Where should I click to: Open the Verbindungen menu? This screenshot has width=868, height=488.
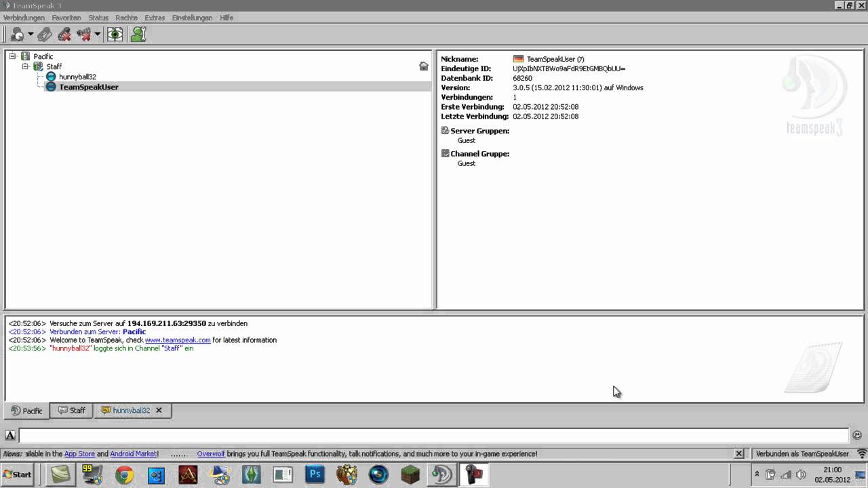coord(24,18)
